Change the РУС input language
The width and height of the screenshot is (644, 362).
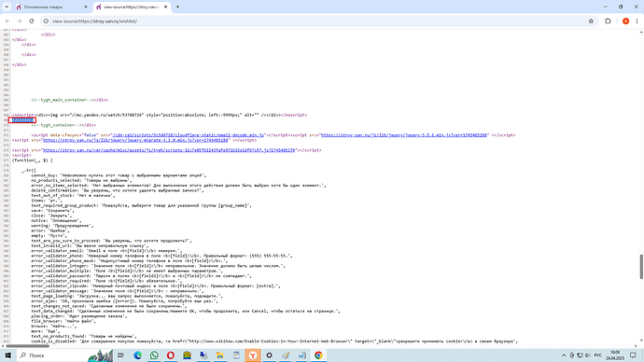[598, 355]
